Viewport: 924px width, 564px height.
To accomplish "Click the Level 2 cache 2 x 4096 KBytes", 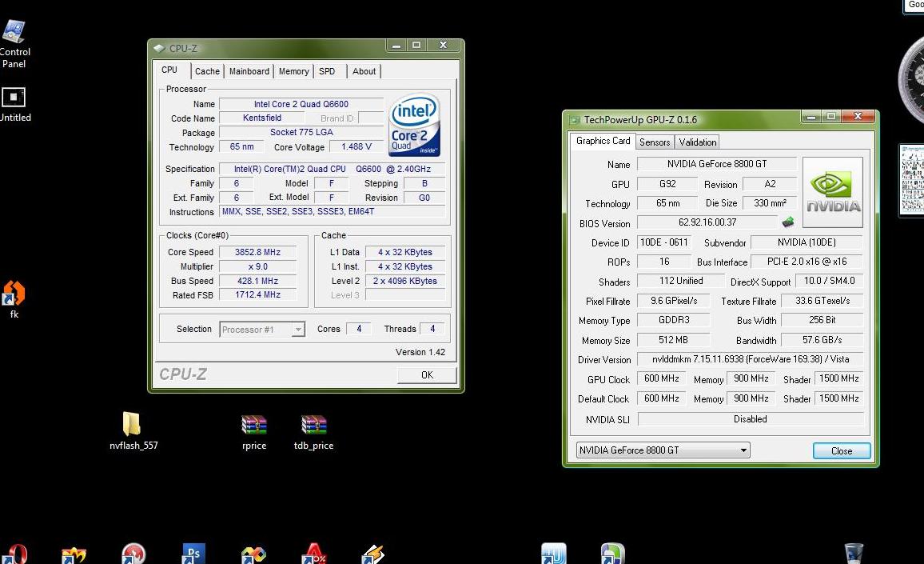I will coord(404,281).
